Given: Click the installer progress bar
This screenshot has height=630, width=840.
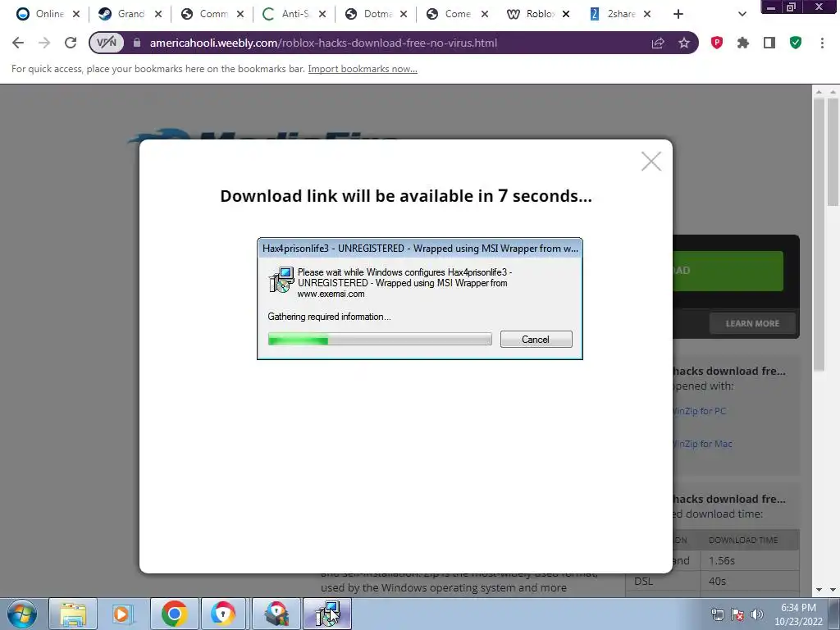Looking at the screenshot, I should pos(380,339).
